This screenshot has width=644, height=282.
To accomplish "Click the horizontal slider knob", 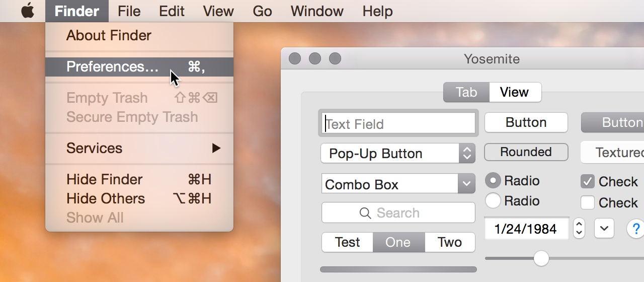I will 541,258.
